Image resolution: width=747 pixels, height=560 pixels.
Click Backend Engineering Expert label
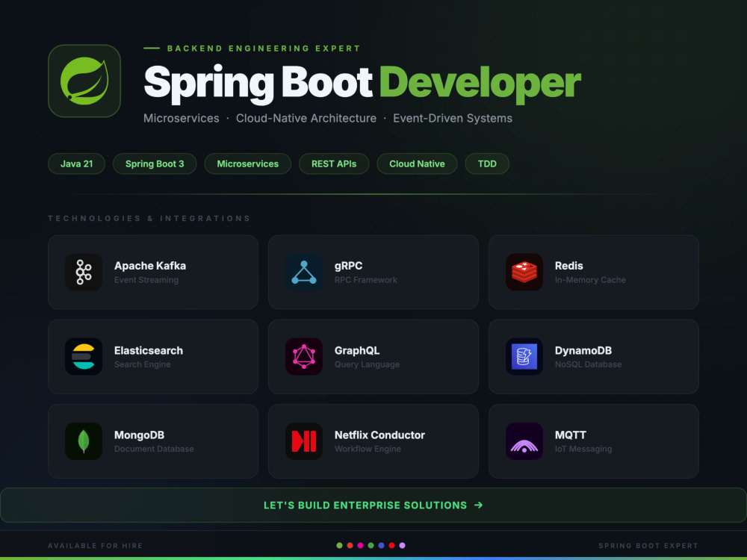coord(264,49)
